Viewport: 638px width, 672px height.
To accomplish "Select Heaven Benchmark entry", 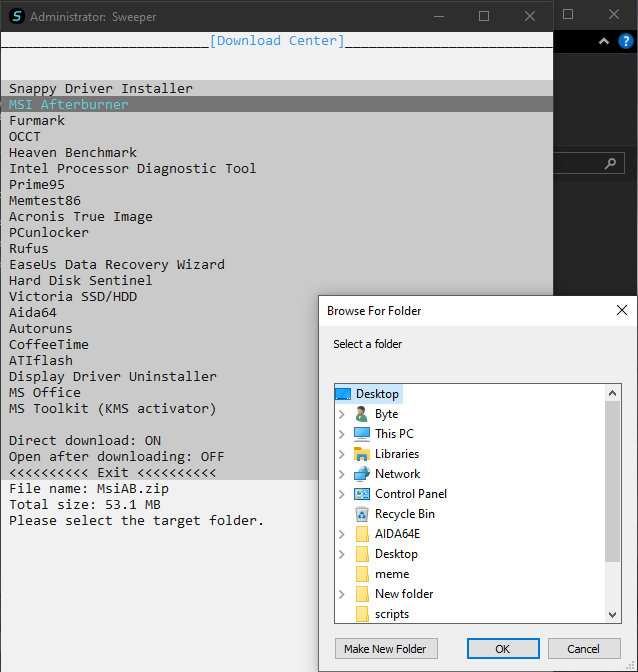I will [73, 153].
